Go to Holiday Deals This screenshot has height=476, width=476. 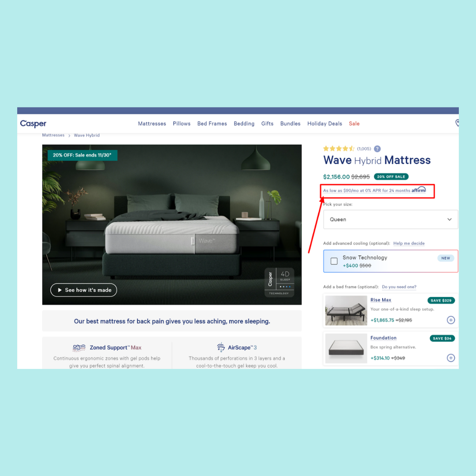[324, 123]
